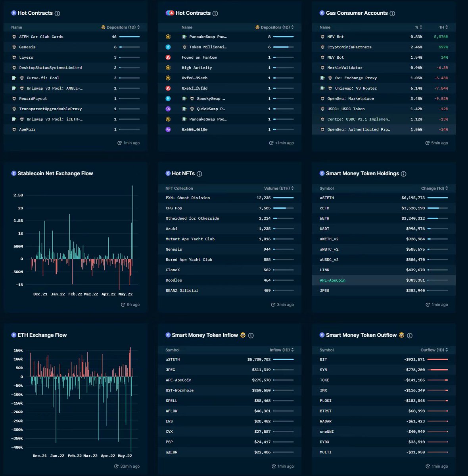
Task: Select the 'UST-Wormhole' inflow row
Action: coord(229,390)
